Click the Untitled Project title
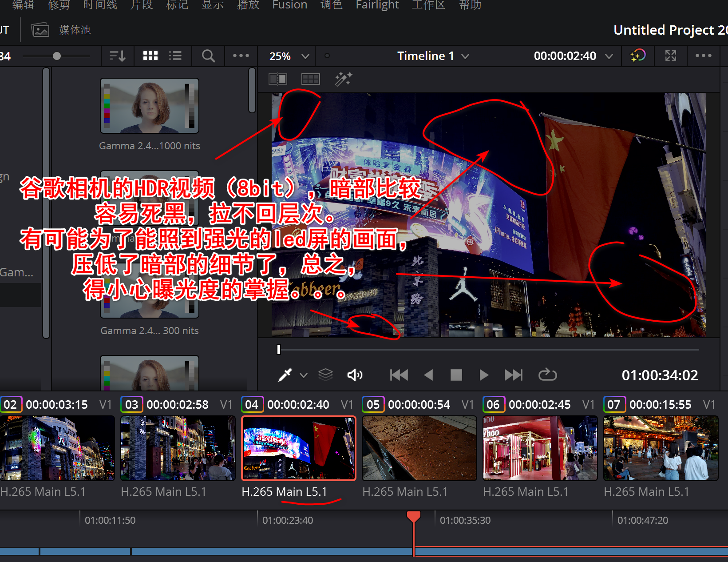 pos(670,30)
